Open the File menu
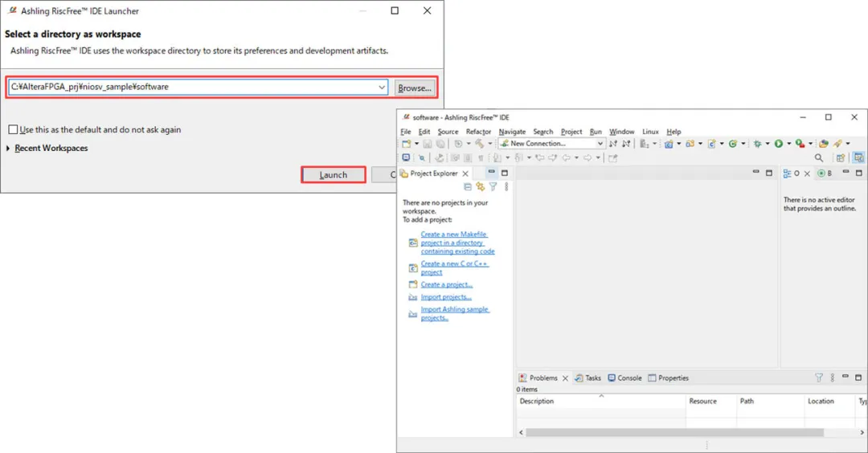Screen dimensions: 868x453 (406, 132)
